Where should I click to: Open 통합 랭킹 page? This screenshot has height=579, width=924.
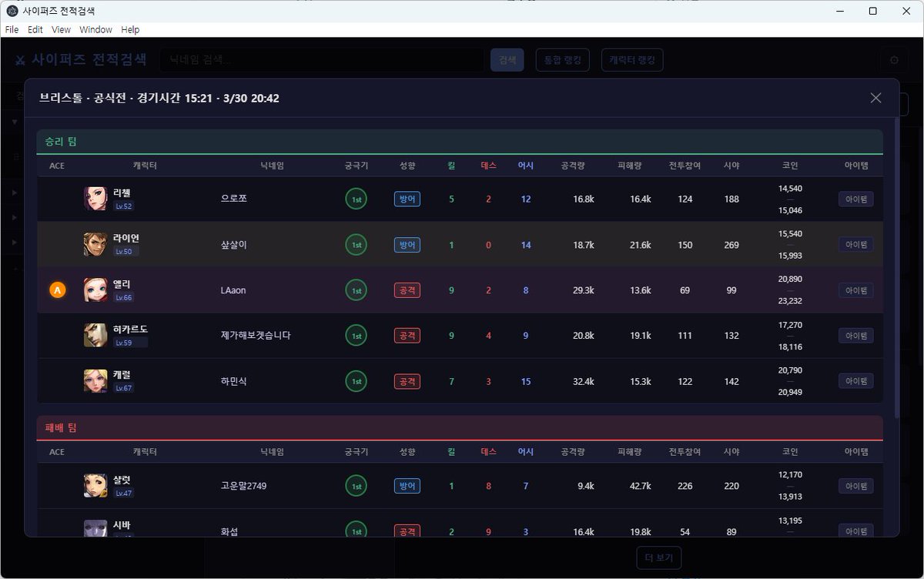[x=562, y=60]
